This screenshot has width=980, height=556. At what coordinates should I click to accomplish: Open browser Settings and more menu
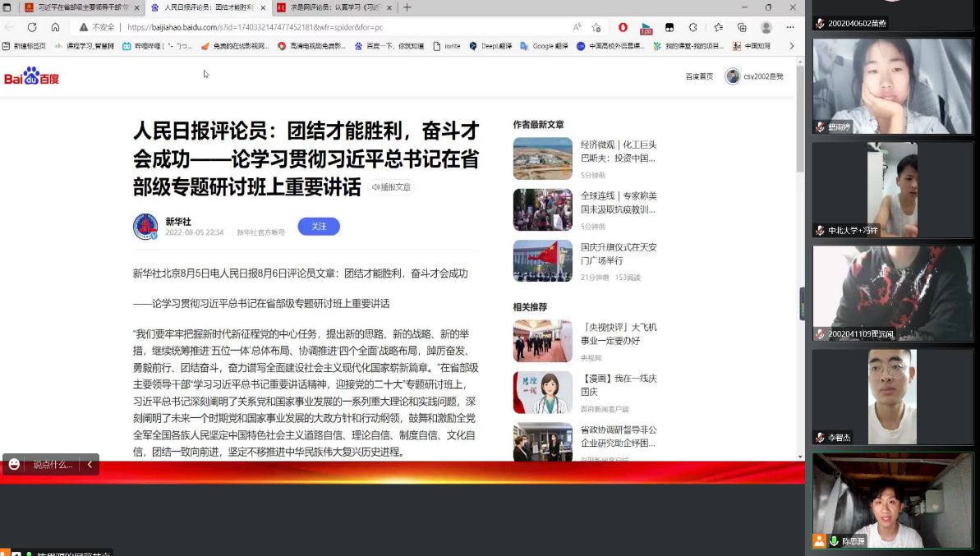pyautogui.click(x=790, y=27)
